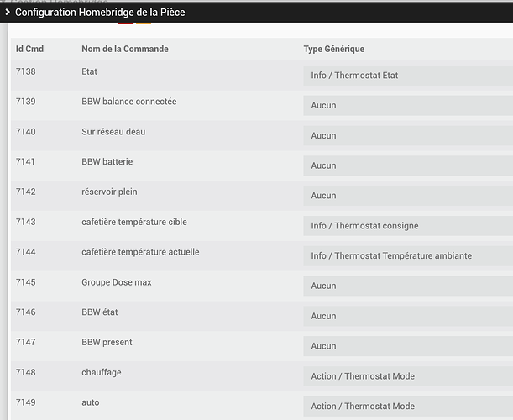
Task: Open Type Générique dropdown for chauffage
Action: [x=407, y=376]
